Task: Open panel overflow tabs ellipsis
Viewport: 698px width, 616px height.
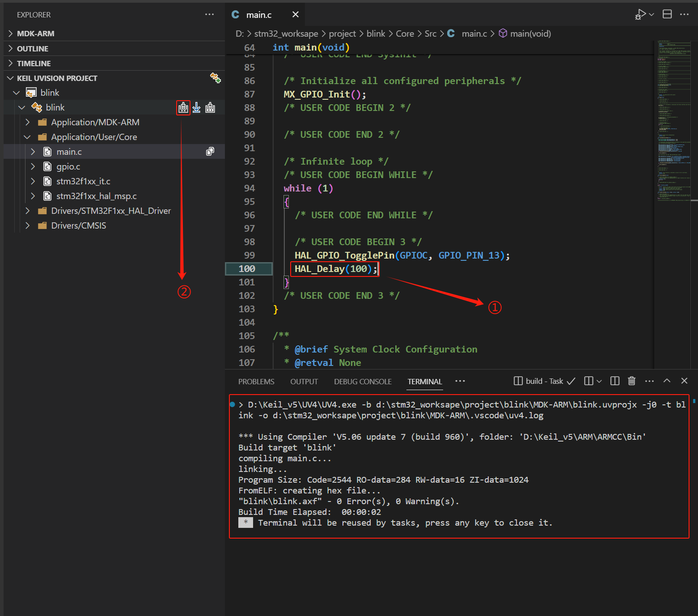Action: click(460, 381)
